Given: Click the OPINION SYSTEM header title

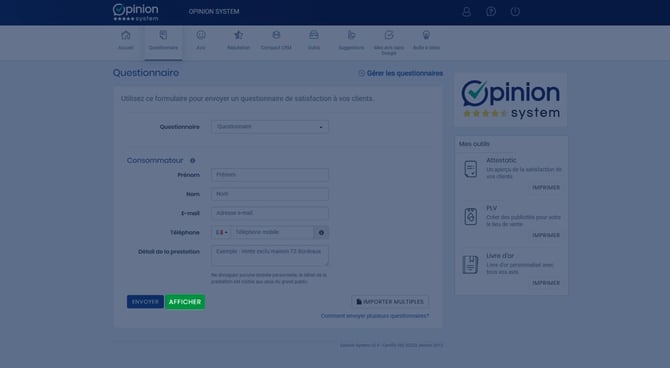Looking at the screenshot, I should click(x=214, y=12).
